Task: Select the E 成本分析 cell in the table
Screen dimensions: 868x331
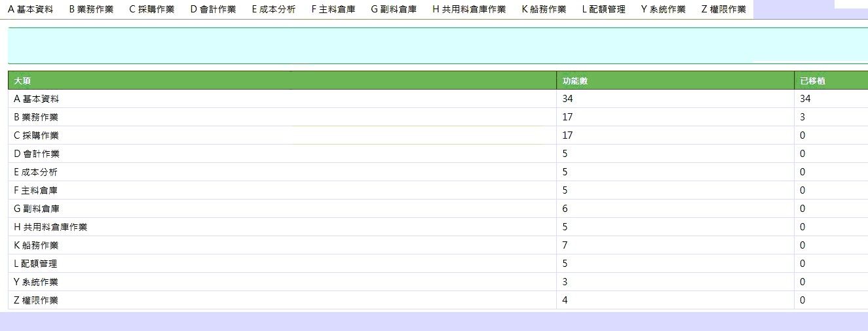Action: click(282, 172)
